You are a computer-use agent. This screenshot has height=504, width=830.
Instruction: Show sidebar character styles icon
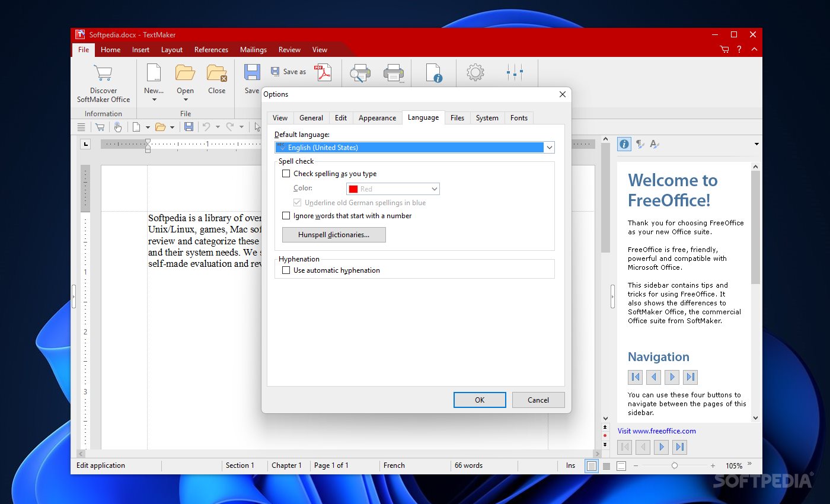(x=655, y=143)
